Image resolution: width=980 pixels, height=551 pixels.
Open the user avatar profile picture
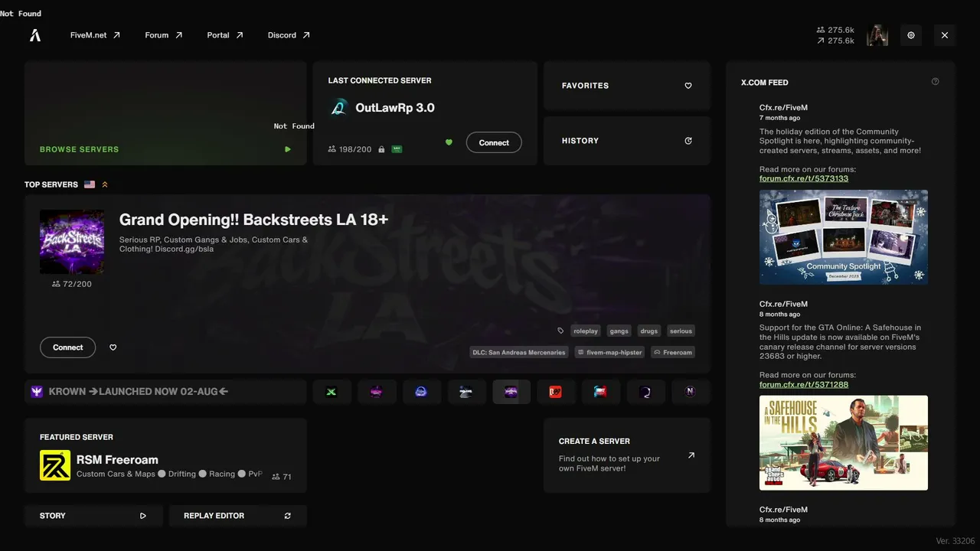click(x=877, y=35)
